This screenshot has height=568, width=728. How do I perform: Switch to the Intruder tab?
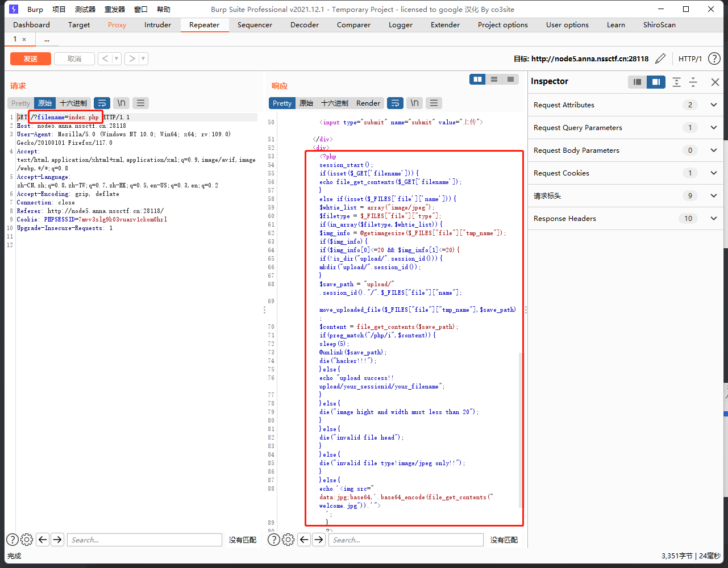point(157,25)
